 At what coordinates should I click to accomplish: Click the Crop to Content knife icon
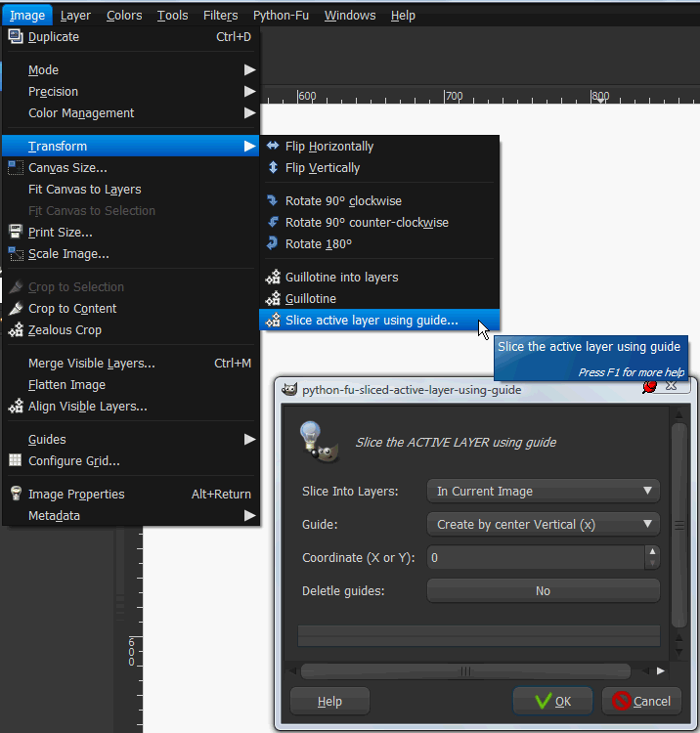coord(16,308)
